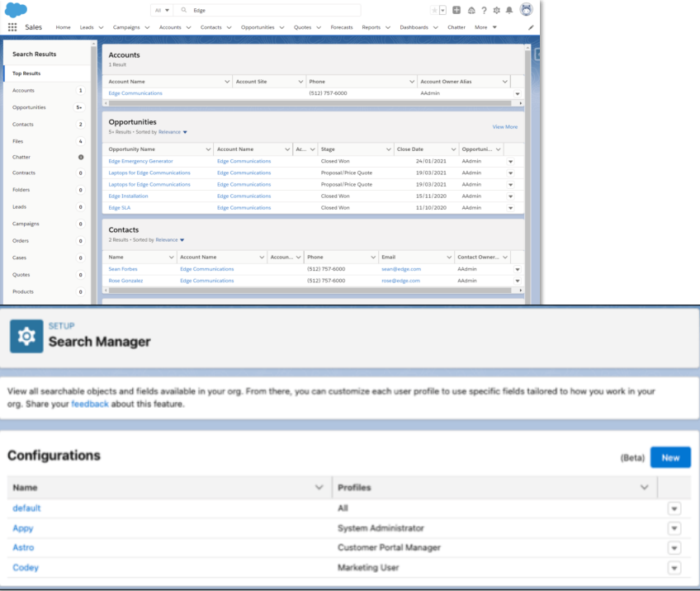Open row actions for Edge SLA opportunity
700x591 pixels.
click(510, 208)
